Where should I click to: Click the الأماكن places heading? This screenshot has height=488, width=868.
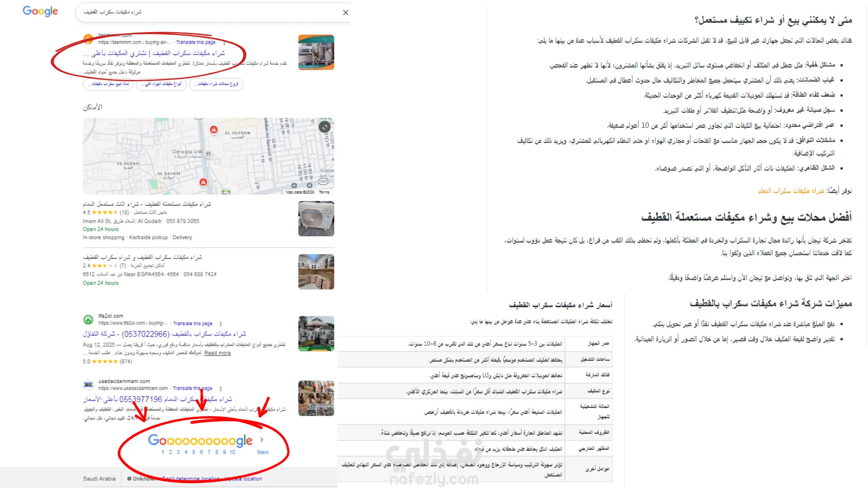93,108
